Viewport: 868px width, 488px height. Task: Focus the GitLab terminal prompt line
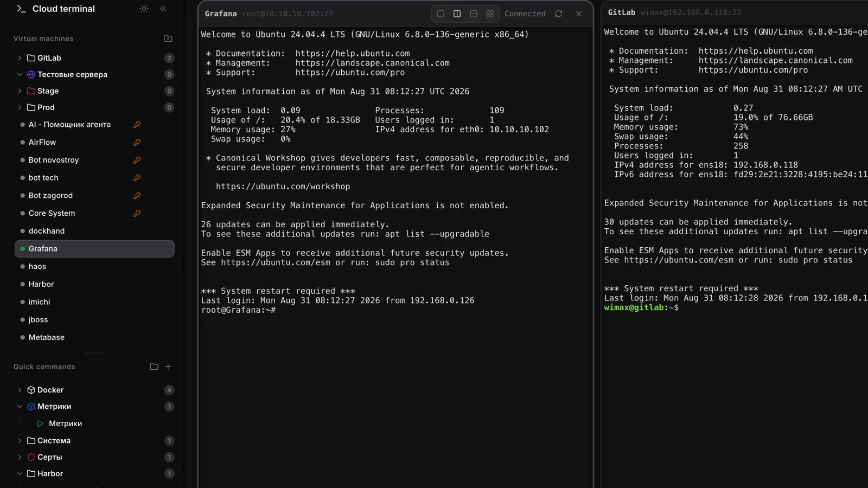(641, 307)
